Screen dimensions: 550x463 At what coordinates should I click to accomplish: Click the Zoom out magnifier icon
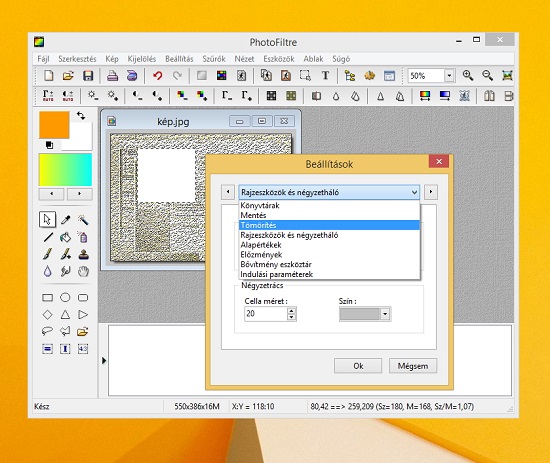487,75
